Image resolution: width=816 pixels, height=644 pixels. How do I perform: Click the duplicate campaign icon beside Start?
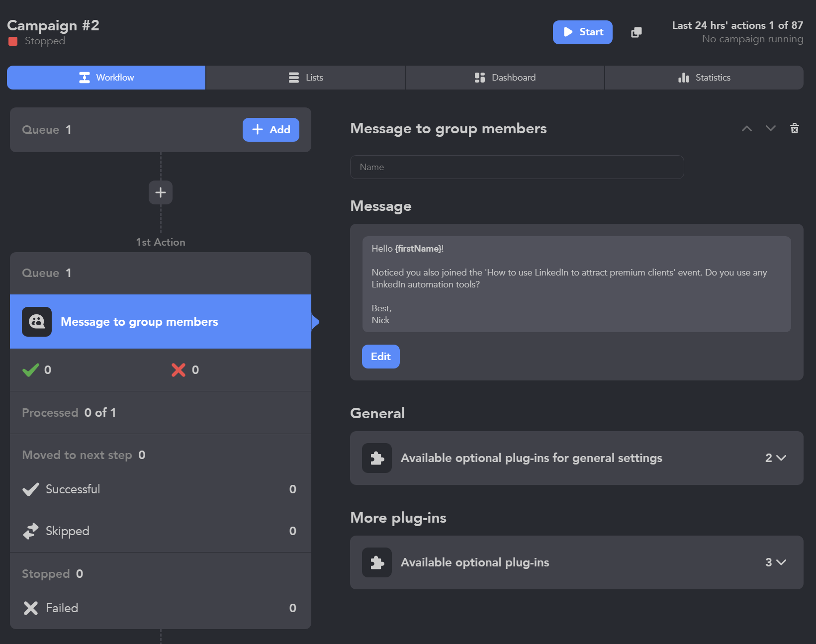click(x=636, y=32)
